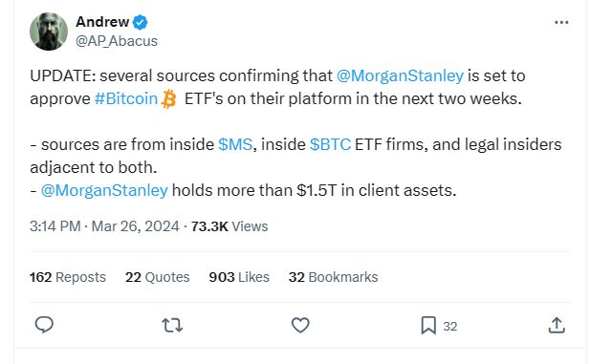Image resolution: width=590 pixels, height=364 pixels.
Task: Bookmark the tweet via bookmark icon
Action: click(x=428, y=325)
